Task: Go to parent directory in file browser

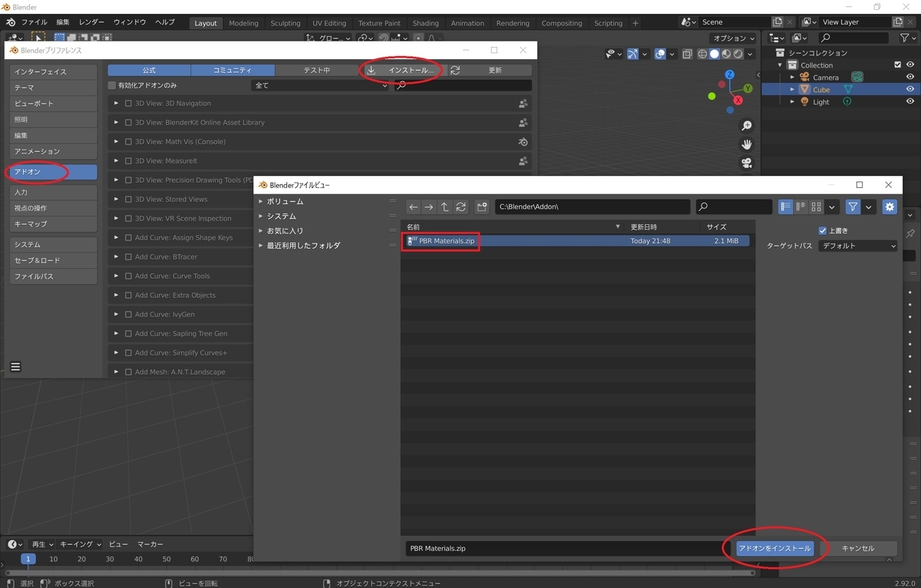Action: coord(444,207)
